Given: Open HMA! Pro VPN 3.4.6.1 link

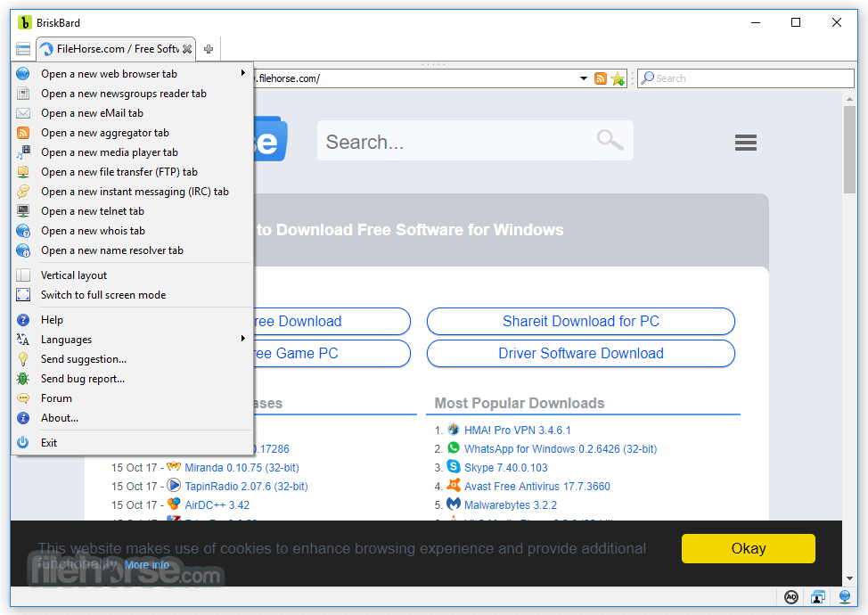Looking at the screenshot, I should coord(518,430).
